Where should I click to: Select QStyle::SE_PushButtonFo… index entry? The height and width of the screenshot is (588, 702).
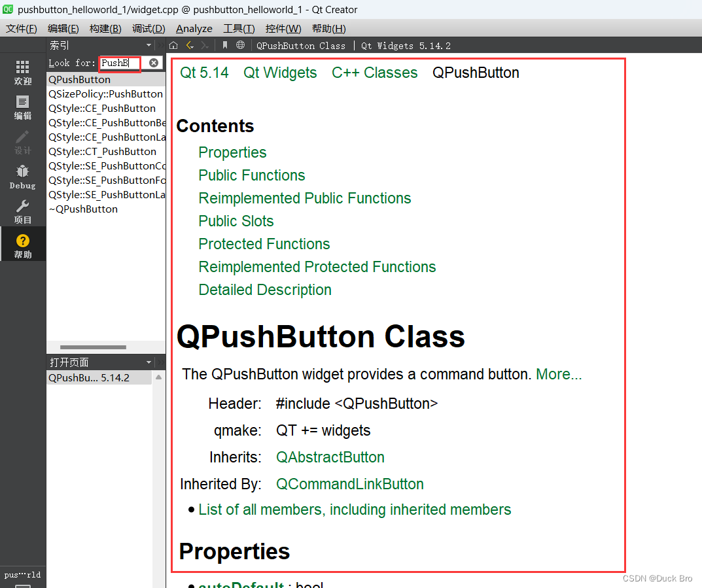[x=106, y=181]
